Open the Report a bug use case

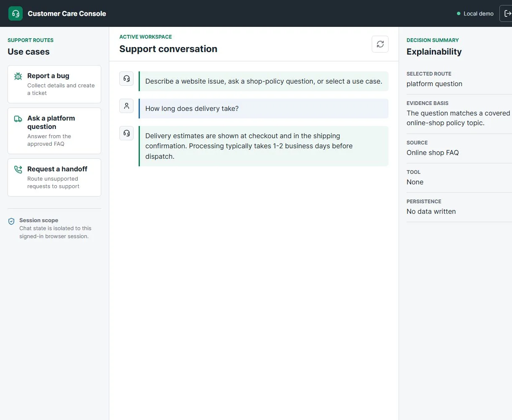pyautogui.click(x=54, y=84)
